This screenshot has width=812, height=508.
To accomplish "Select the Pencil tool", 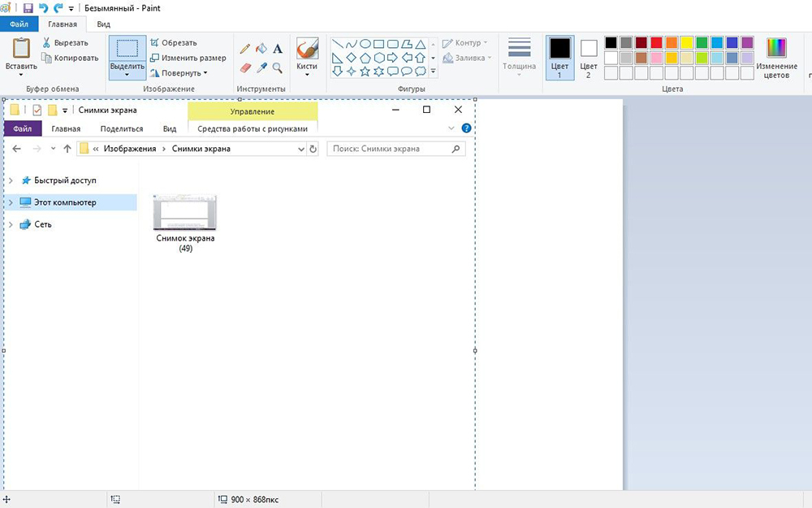I will coord(245,49).
